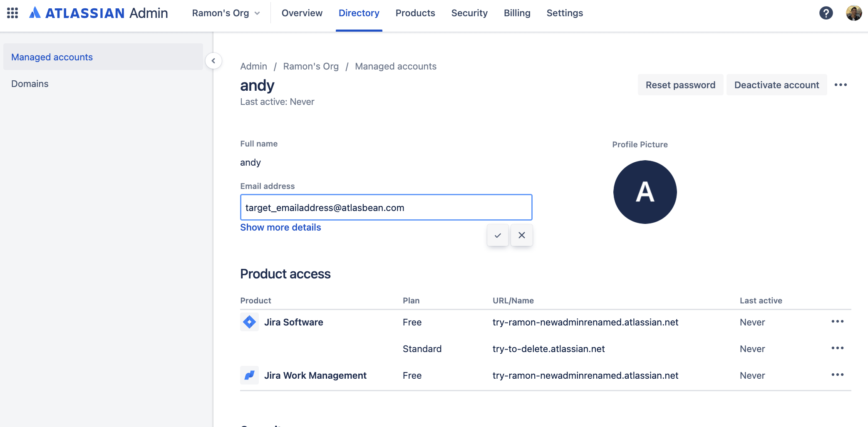The image size is (868, 427).
Task: Go to the Settings tab
Action: point(565,13)
